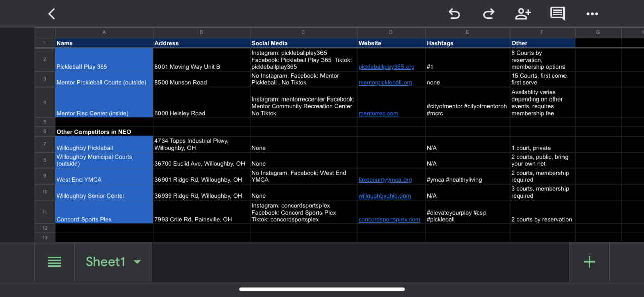Select 'Mentor Pickleball Courts (outside)' cell

point(104,79)
